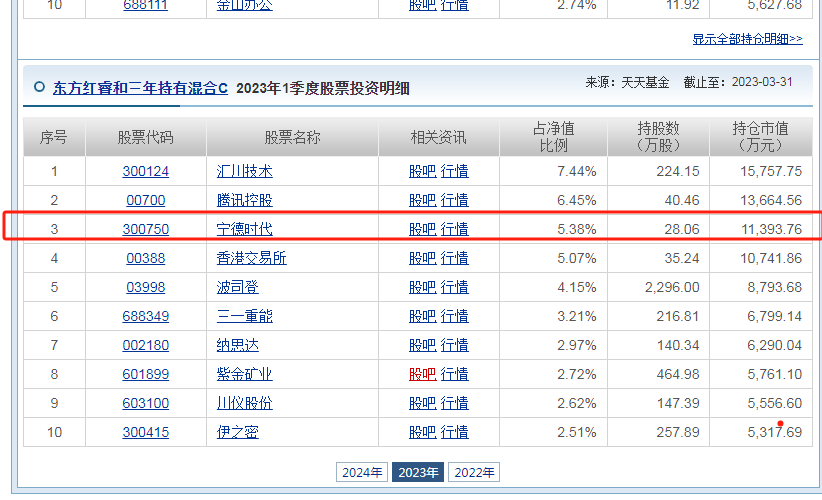
Task: Open 股吧 for 香港交易所
Action: 423,258
